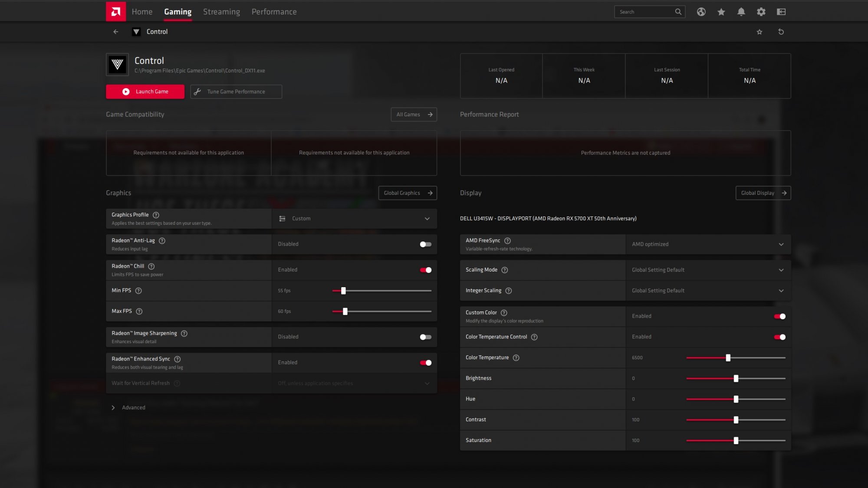Click the small Control icon in breadcrumb
The width and height of the screenshot is (868, 488).
[136, 32]
